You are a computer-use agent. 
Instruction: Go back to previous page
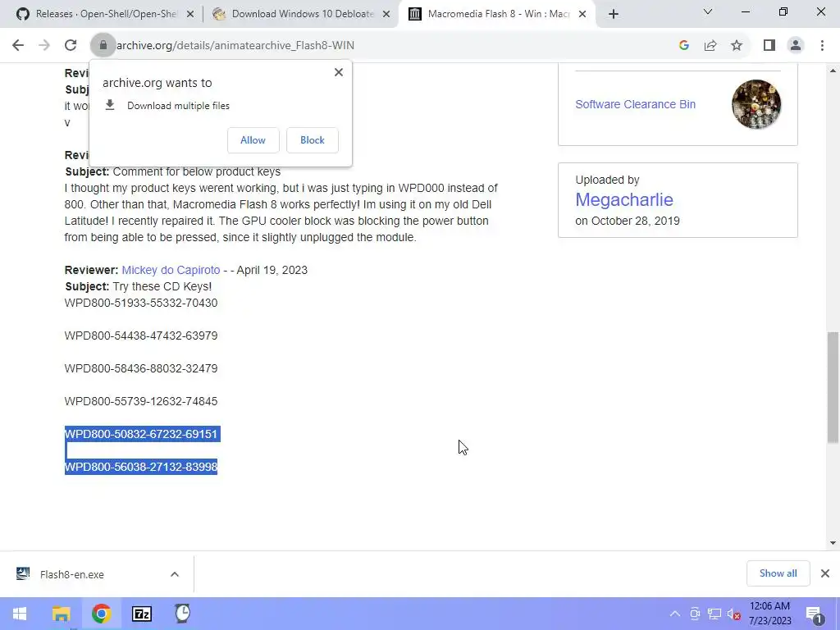click(x=18, y=46)
